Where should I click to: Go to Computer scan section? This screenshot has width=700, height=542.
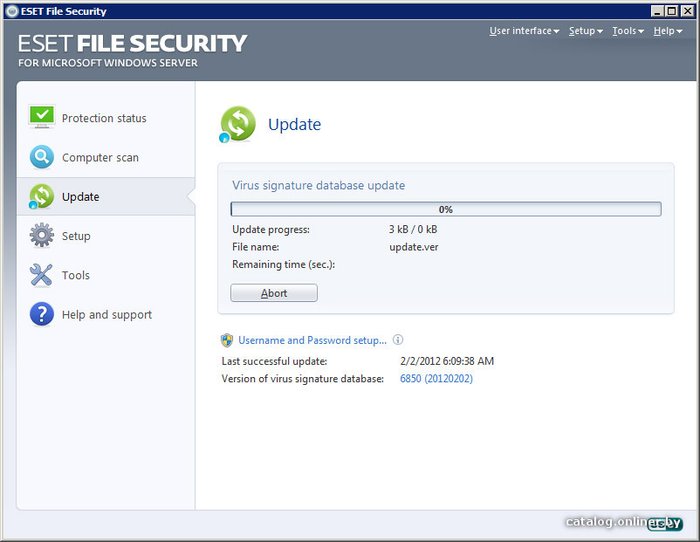click(x=100, y=158)
